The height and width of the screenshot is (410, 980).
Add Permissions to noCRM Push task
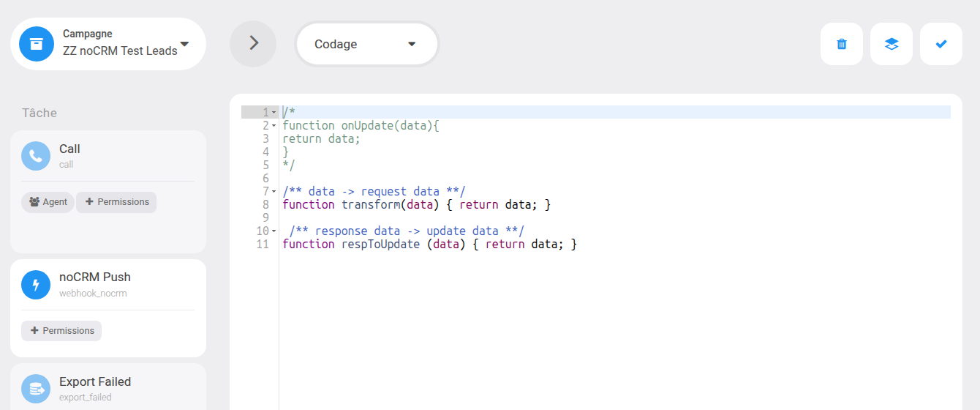click(61, 331)
